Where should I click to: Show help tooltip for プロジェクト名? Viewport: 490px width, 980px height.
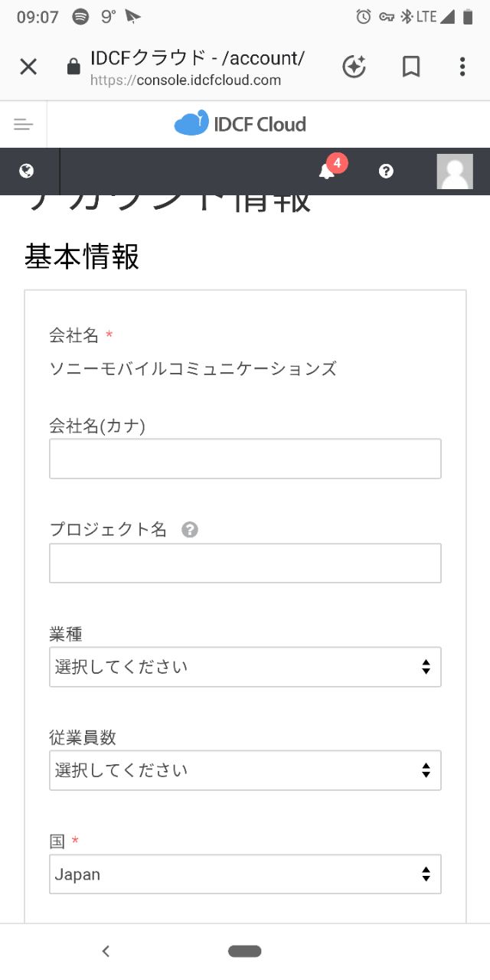pyautogui.click(x=190, y=530)
